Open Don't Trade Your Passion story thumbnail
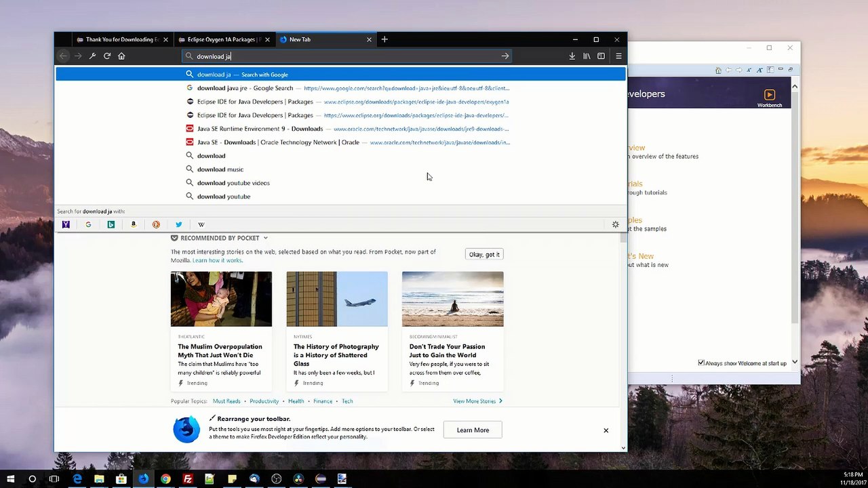The width and height of the screenshot is (868, 488). 453,299
